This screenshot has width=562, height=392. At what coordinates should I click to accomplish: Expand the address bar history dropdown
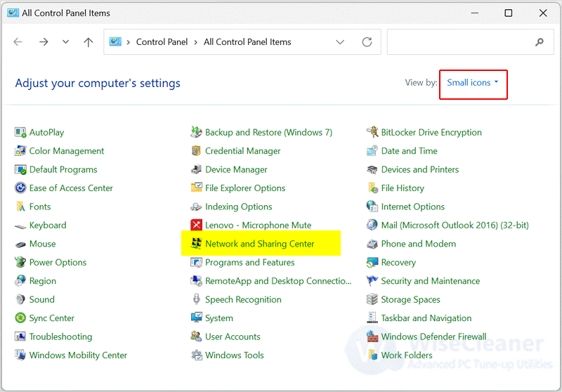click(340, 42)
